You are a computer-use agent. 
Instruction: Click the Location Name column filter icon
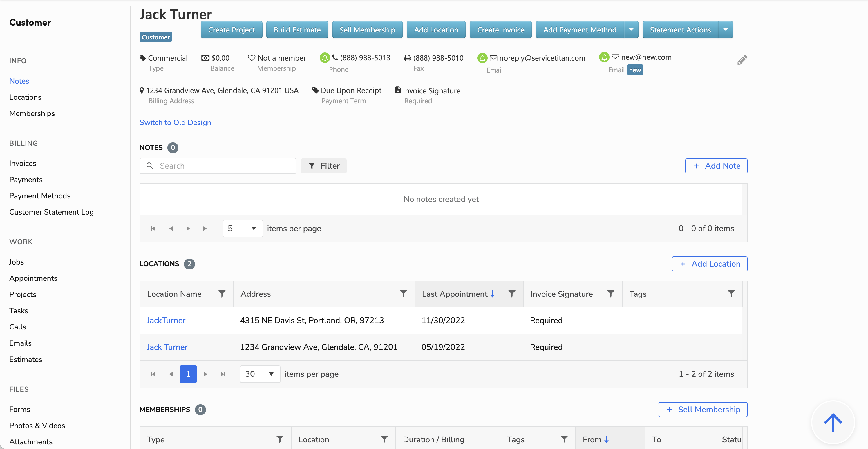(x=222, y=294)
